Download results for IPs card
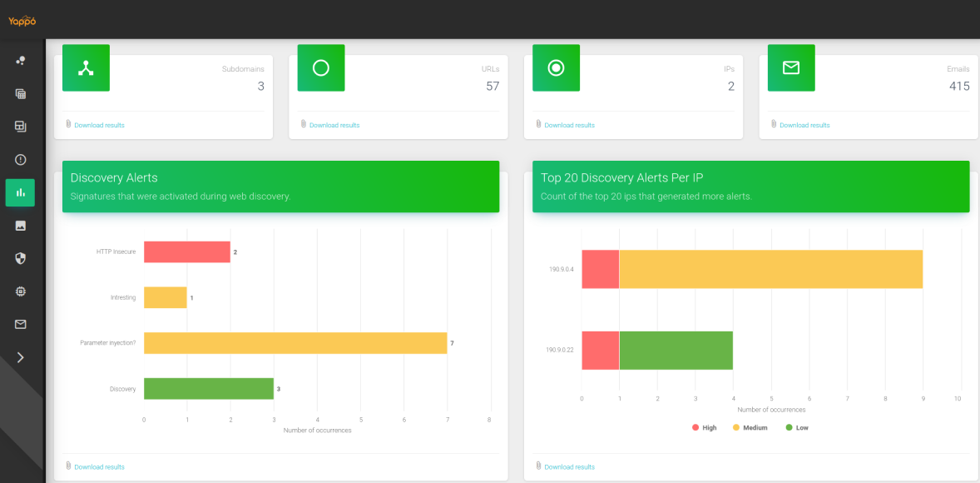Viewport: 980px width, 483px height. [569, 125]
